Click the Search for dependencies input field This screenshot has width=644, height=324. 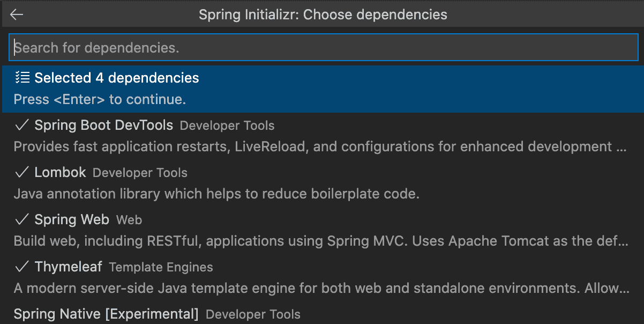321,47
